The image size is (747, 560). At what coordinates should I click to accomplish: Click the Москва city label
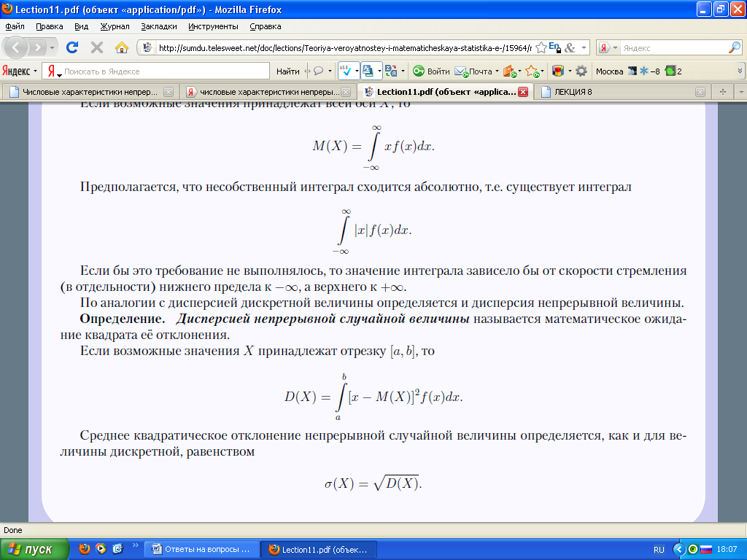pyautogui.click(x=609, y=71)
